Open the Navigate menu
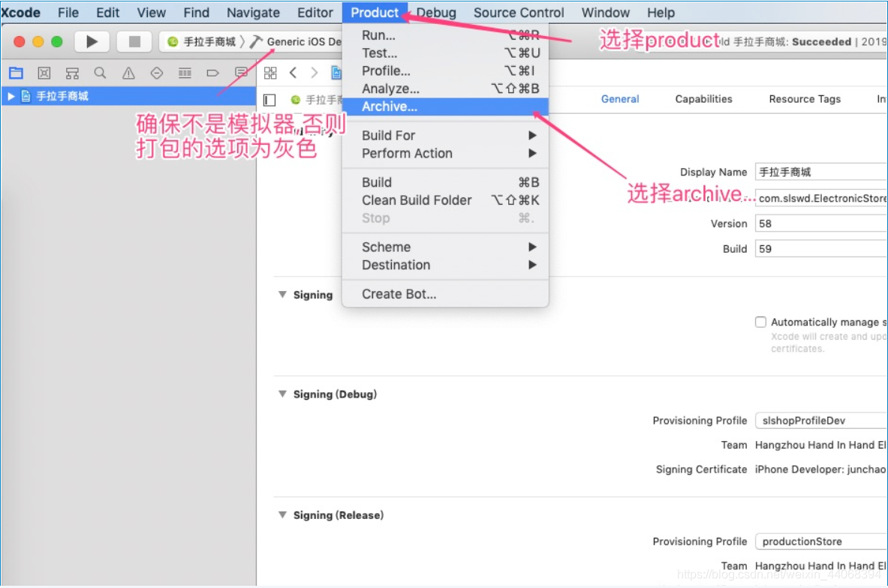888x588 pixels. [253, 13]
